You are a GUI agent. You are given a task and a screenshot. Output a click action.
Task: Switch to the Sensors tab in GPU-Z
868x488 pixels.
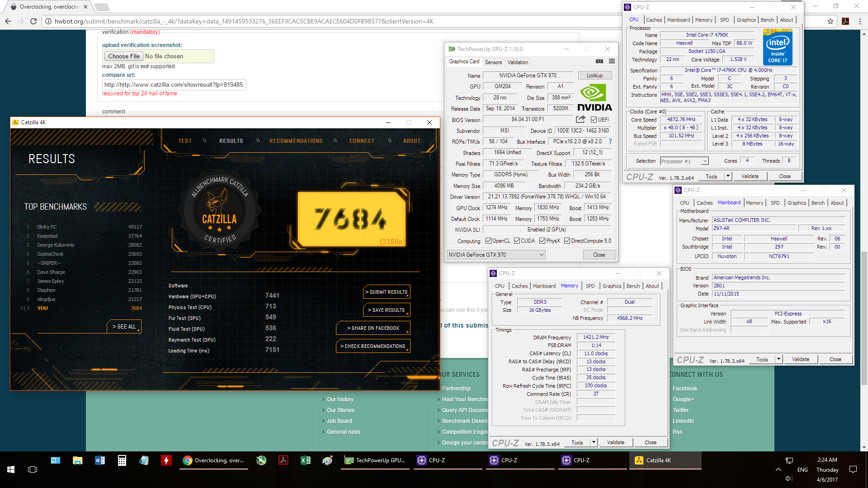(493, 62)
